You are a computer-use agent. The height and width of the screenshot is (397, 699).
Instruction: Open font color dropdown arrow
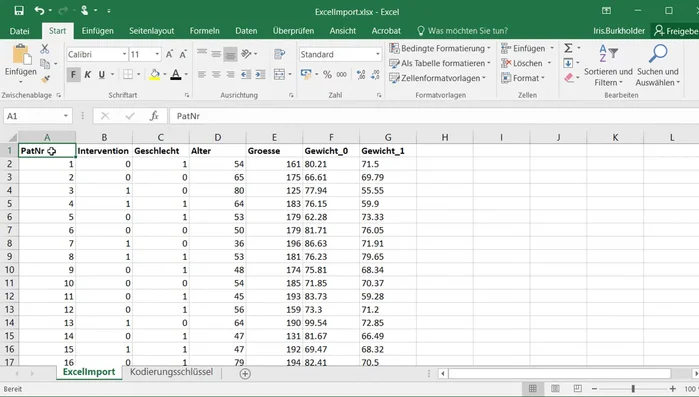[186, 74]
